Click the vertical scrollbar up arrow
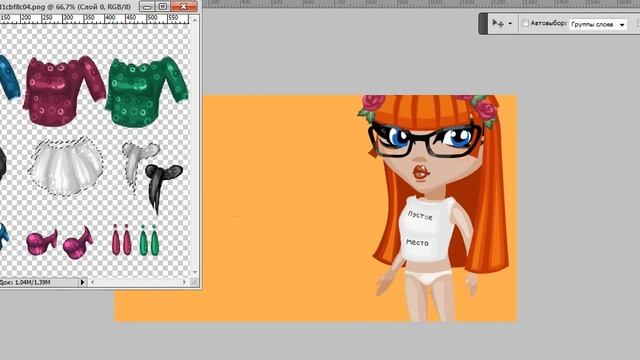The image size is (640, 360). pos(195,20)
